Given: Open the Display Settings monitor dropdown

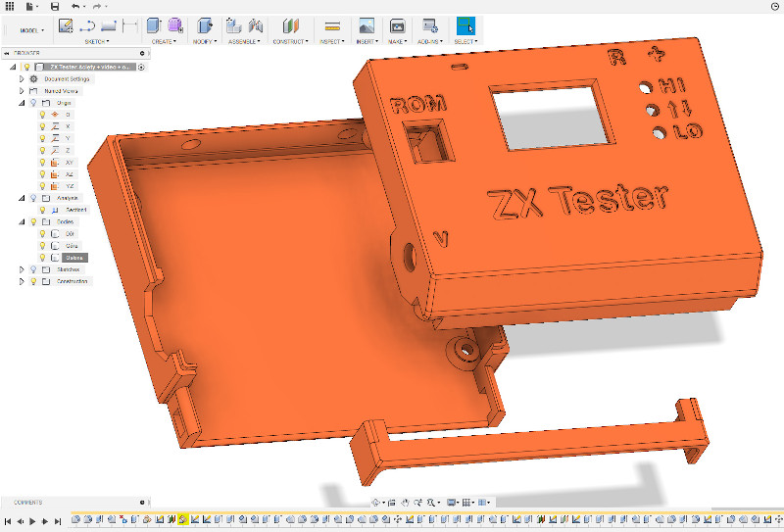Looking at the screenshot, I should [x=453, y=503].
